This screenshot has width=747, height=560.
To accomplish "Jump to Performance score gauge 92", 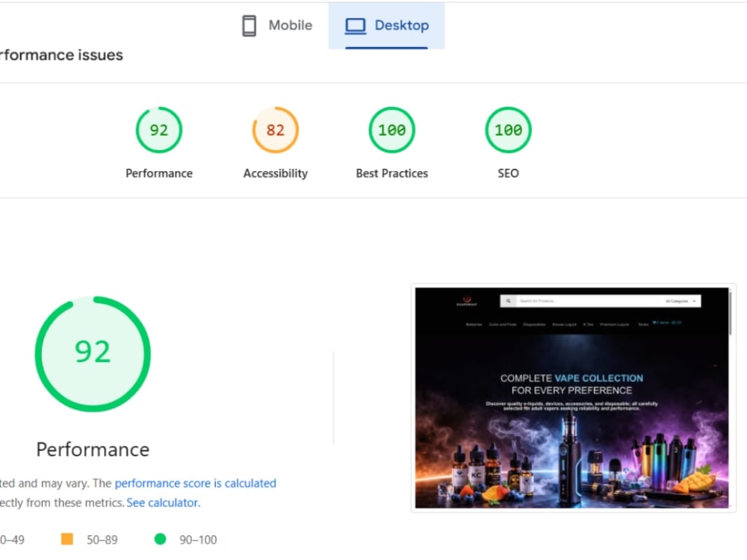I will point(158,130).
